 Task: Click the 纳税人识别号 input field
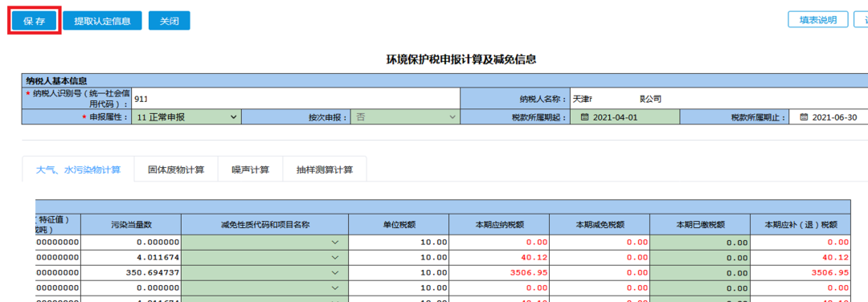[296, 99]
